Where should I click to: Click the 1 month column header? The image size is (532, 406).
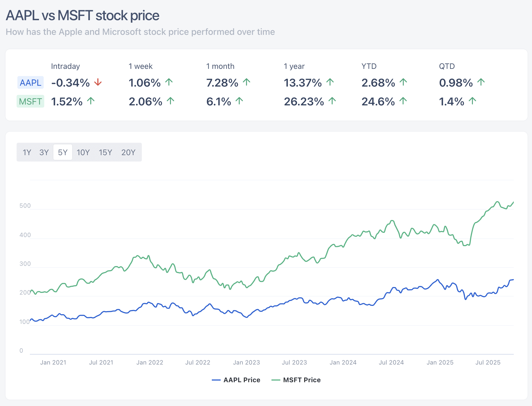pyautogui.click(x=220, y=66)
